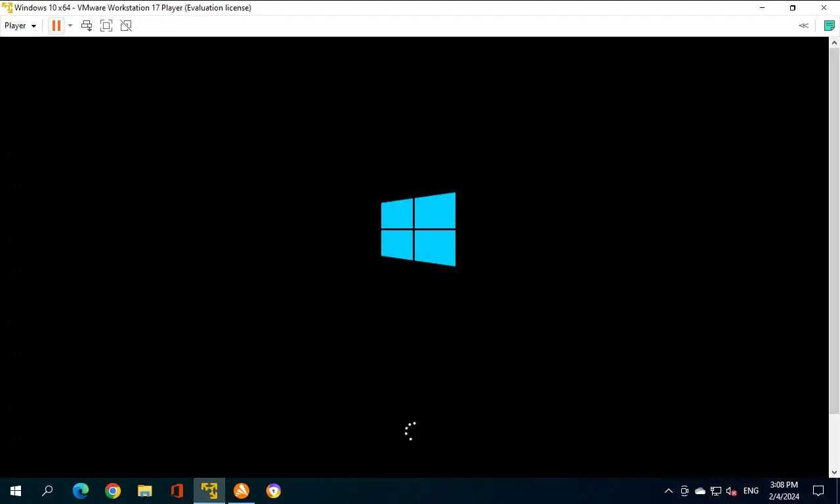Image resolution: width=840 pixels, height=504 pixels.
Task: Click the Meet Now camera tray icon
Action: [x=684, y=491]
